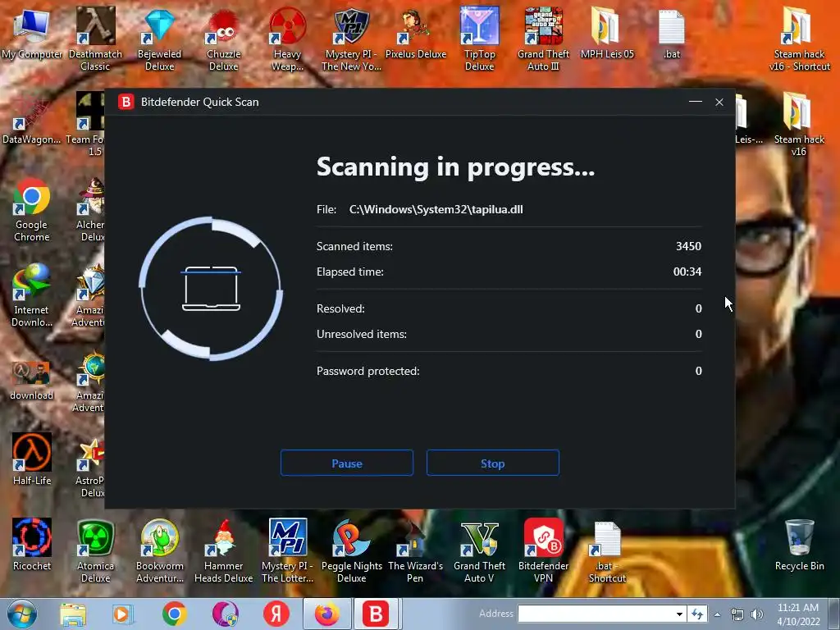The width and height of the screenshot is (840, 630).
Task: Select MPH Leis 05 folder icon
Action: click(607, 34)
